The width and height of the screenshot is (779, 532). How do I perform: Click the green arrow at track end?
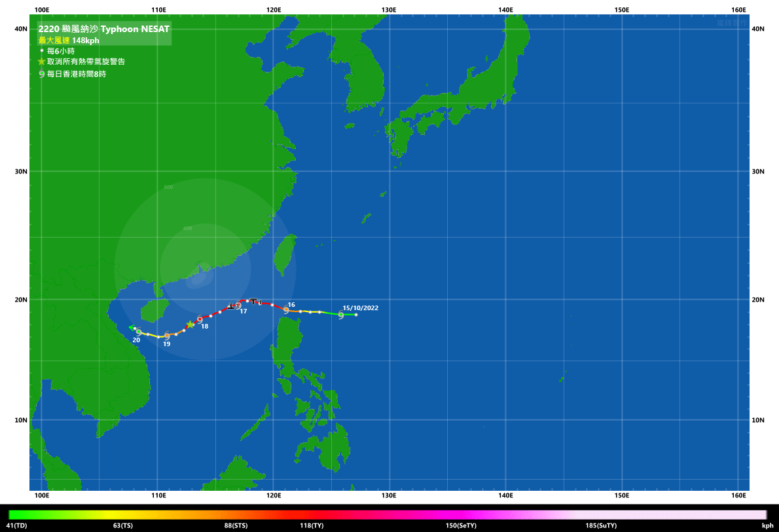132,327
